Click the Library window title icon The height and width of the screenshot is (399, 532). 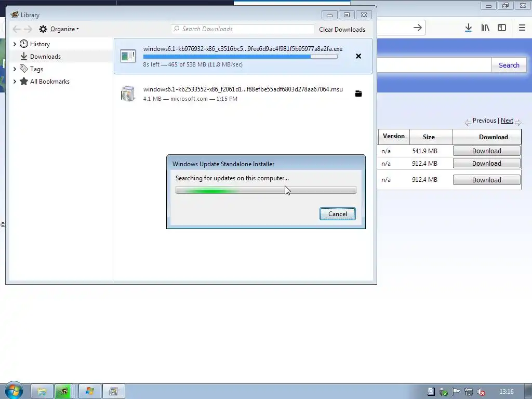pyautogui.click(x=14, y=15)
